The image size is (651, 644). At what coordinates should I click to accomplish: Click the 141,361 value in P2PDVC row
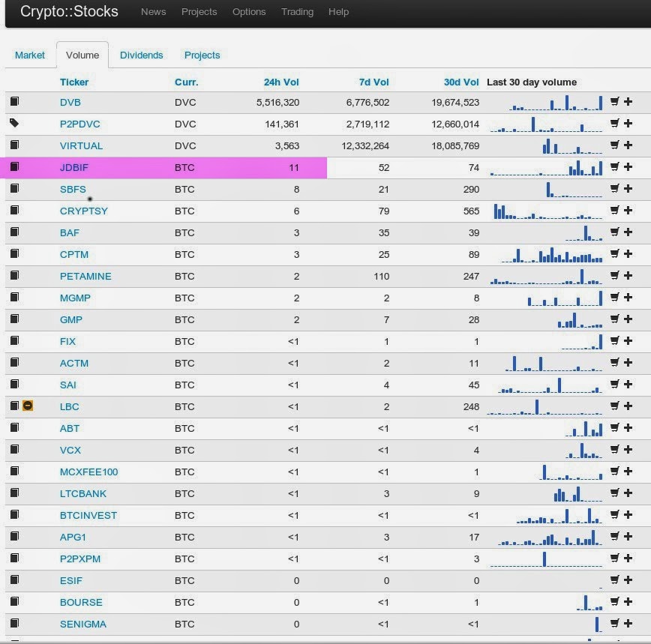282,124
